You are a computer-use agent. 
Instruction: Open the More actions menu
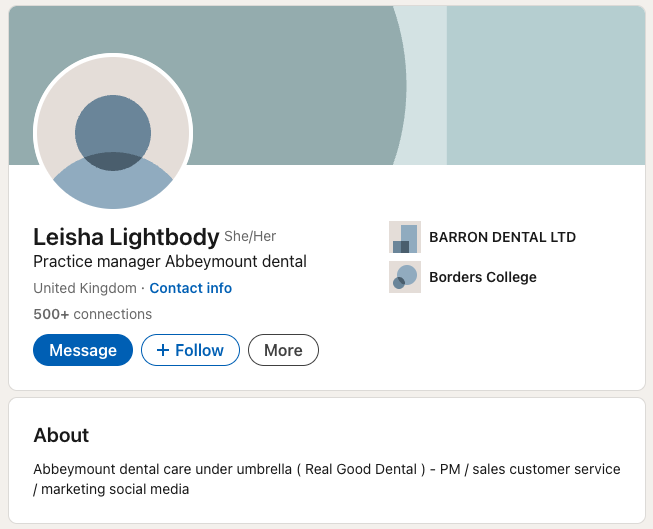coord(283,350)
